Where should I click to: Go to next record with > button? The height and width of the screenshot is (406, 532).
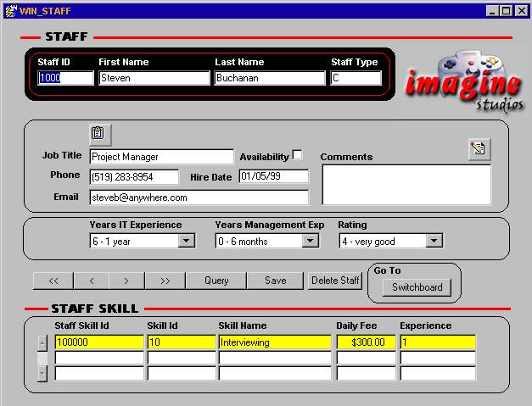point(126,281)
